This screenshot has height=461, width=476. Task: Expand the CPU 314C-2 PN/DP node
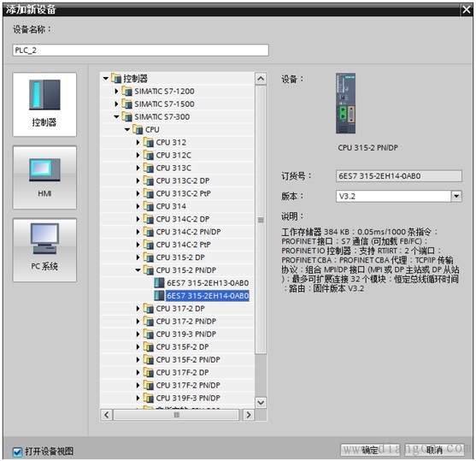click(x=138, y=232)
